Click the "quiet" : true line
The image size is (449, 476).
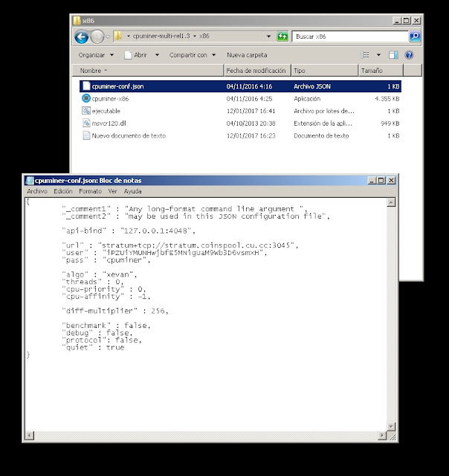(x=93, y=347)
